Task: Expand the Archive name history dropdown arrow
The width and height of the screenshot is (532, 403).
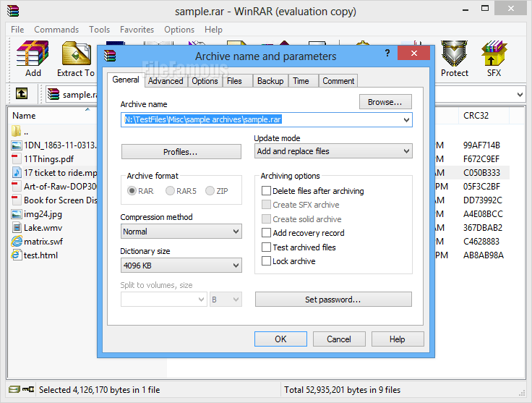Action: tap(406, 120)
